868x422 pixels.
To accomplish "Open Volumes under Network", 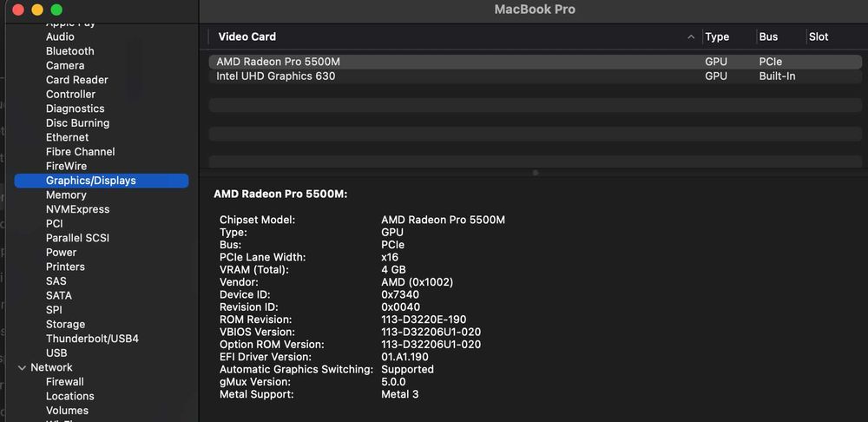I will (x=67, y=411).
